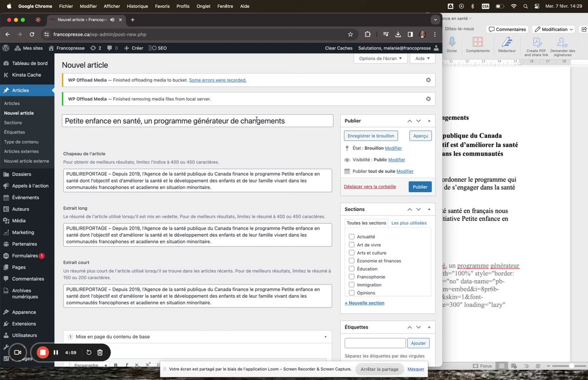Screen dimensions: 588x380
Task: Open Médias in the WordPress sidebar
Action: coord(19,221)
